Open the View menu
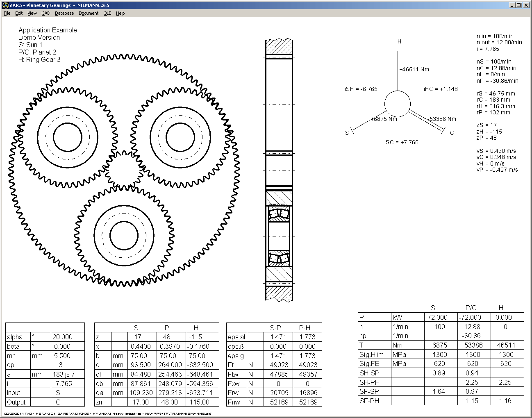 [x=32, y=13]
